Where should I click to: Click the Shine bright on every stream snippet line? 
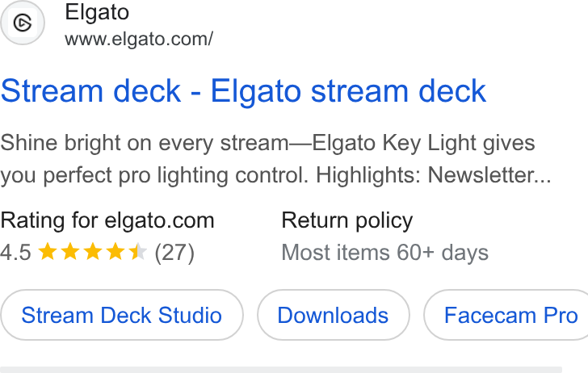pos(267,143)
